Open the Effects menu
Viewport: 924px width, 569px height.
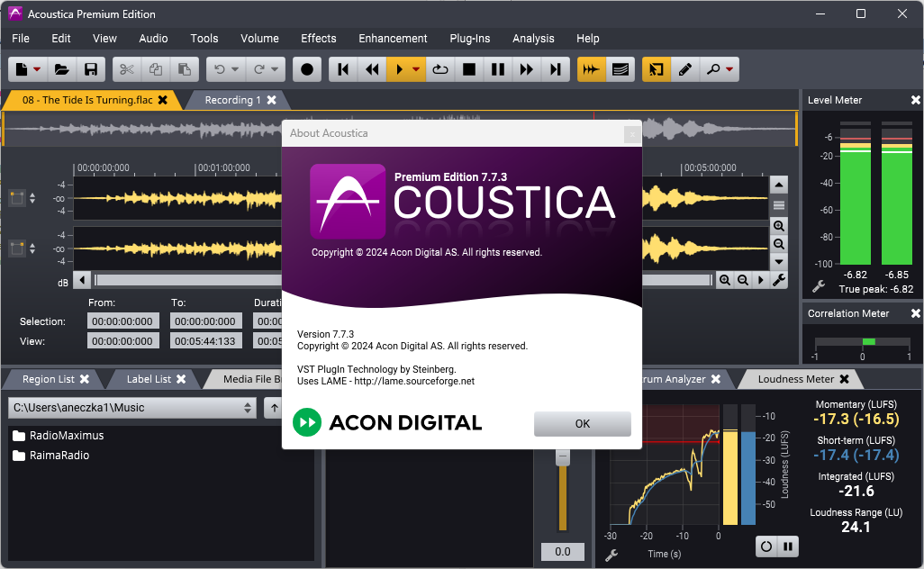319,39
